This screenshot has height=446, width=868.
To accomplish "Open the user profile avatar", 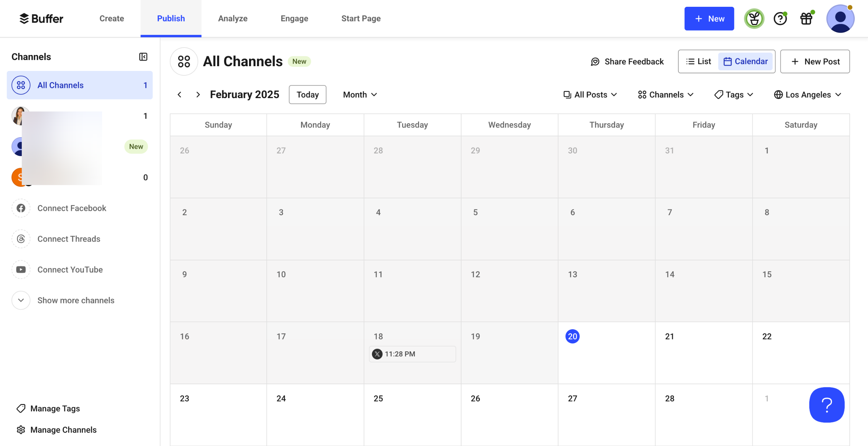I will tap(840, 19).
